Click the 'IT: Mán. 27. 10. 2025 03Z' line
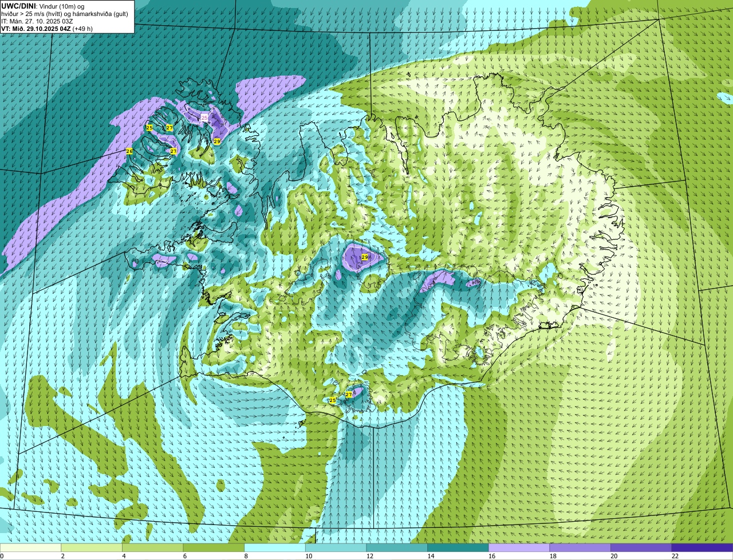Screen dimensions: 733x560 pyautogui.click(x=36, y=21)
